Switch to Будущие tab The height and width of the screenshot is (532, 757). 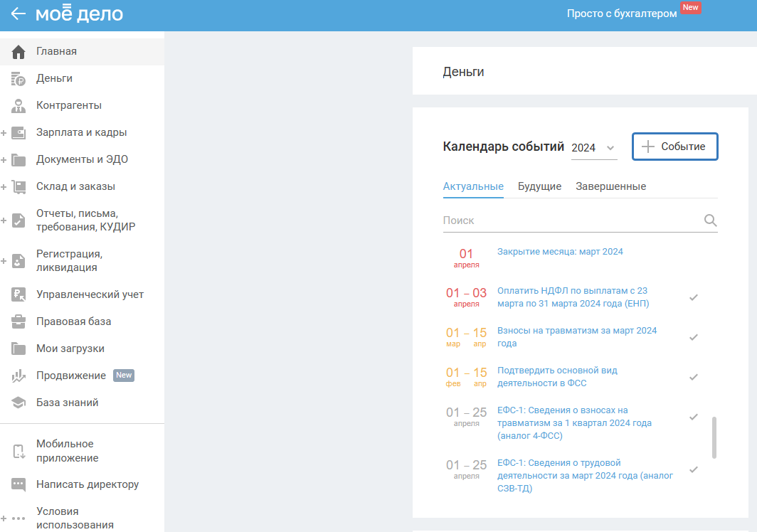pyautogui.click(x=539, y=186)
